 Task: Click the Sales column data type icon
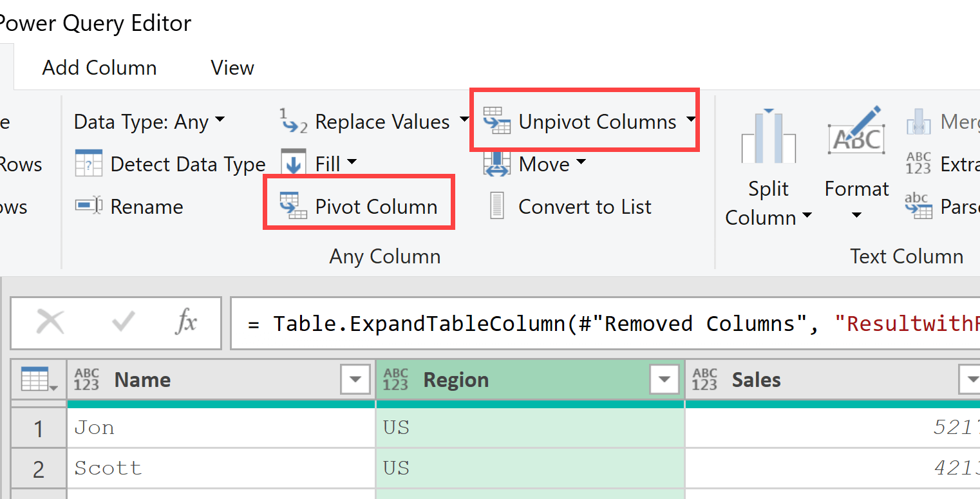pos(704,380)
